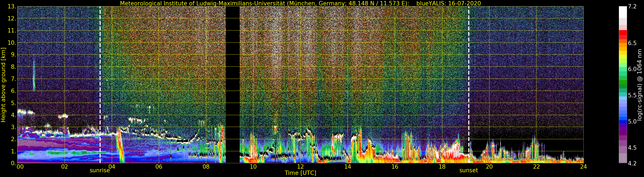Click the 12 tick on the time axis
This screenshot has width=644, height=177.
tap(300, 167)
